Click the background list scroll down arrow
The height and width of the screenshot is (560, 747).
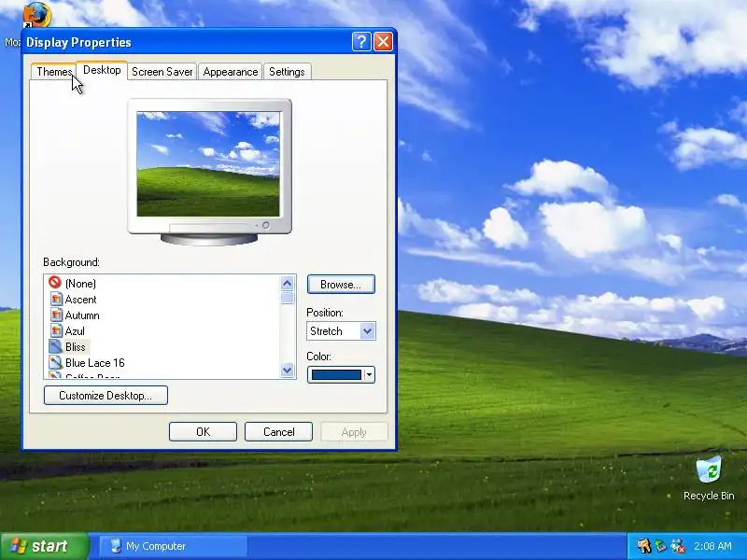pos(287,370)
